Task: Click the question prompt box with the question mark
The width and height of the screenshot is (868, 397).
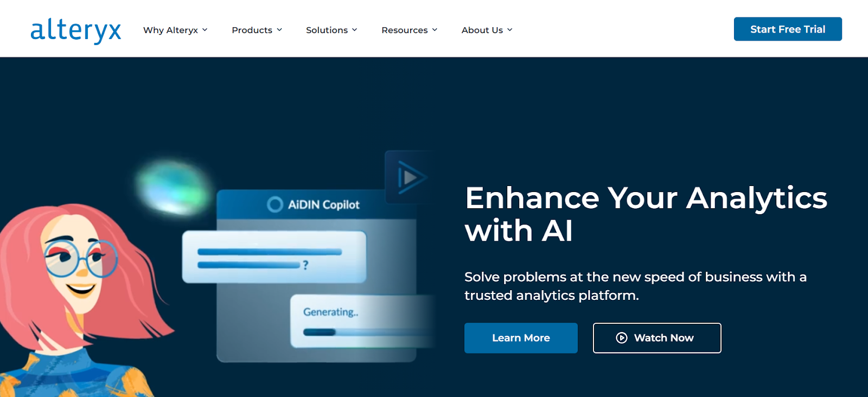Action: coord(275,257)
